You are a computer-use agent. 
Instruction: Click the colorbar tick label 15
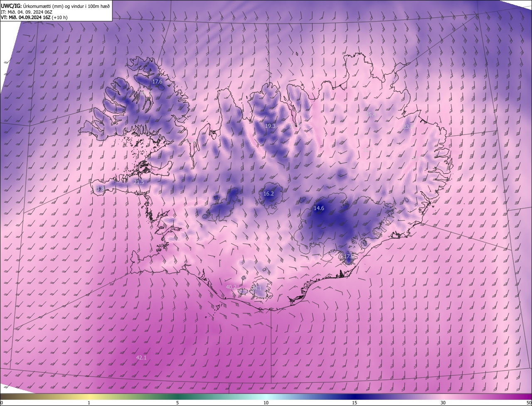pos(355,403)
